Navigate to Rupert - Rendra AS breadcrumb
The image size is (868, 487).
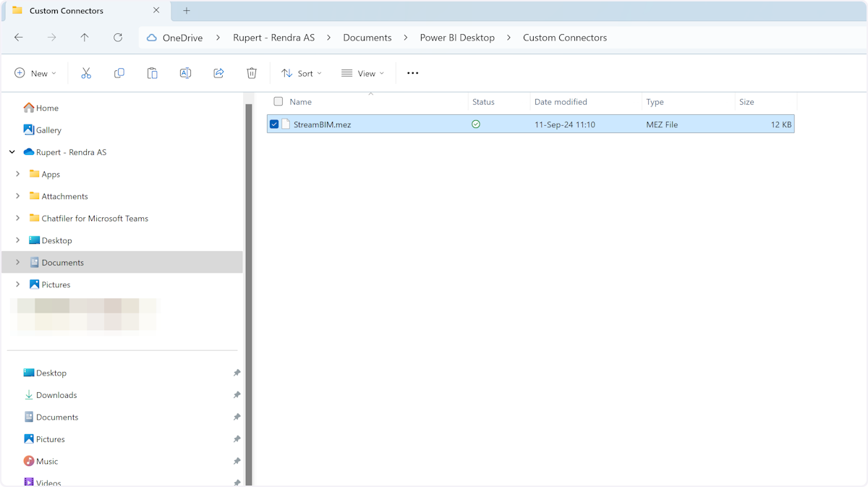(x=273, y=38)
